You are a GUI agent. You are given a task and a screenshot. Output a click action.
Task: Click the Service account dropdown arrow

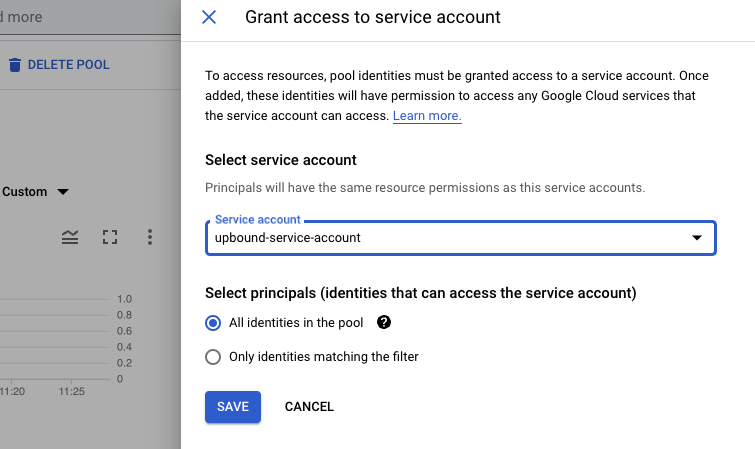click(x=696, y=238)
